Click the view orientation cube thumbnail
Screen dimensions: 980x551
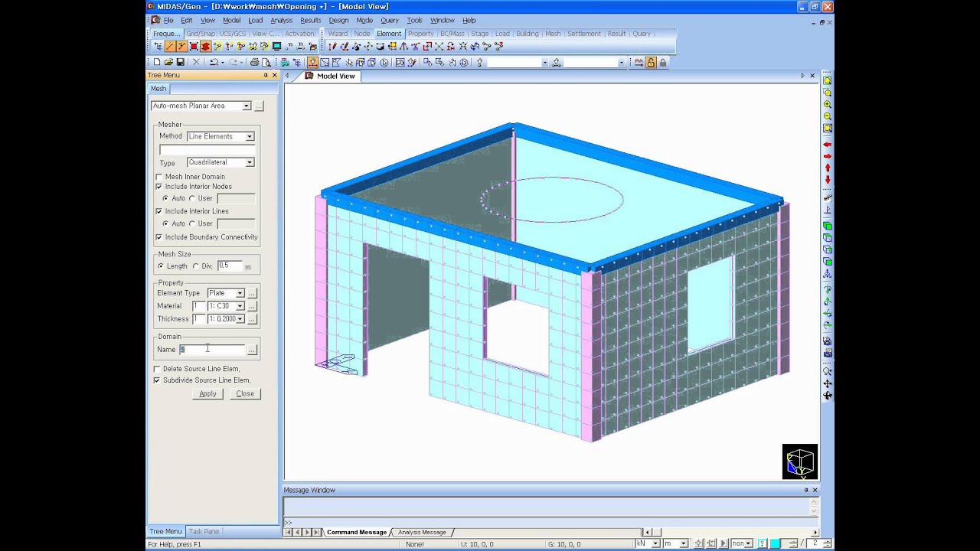[x=800, y=461]
